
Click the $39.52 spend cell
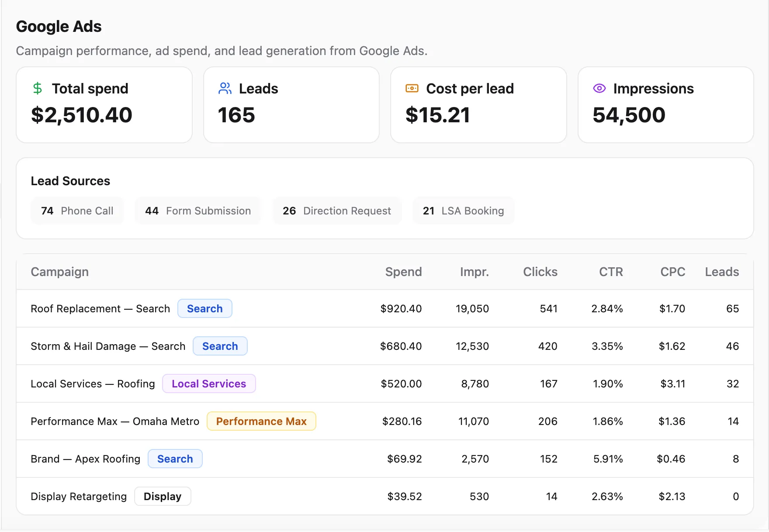pos(405,497)
